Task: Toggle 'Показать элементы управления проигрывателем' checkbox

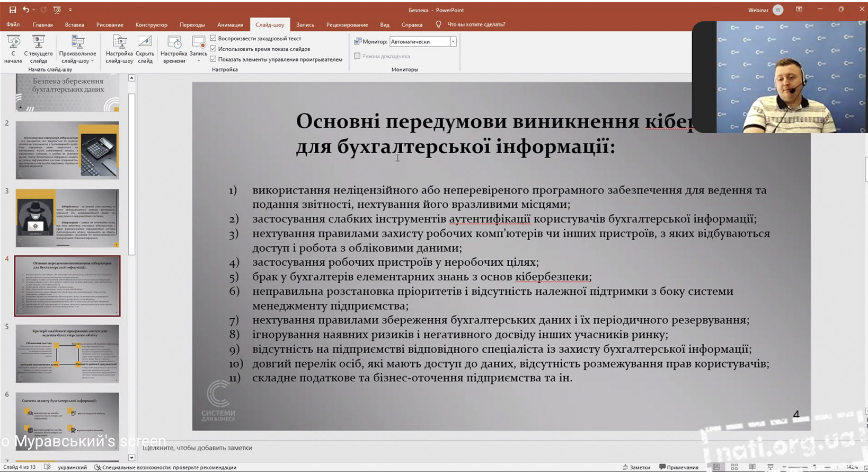Action: click(x=213, y=59)
